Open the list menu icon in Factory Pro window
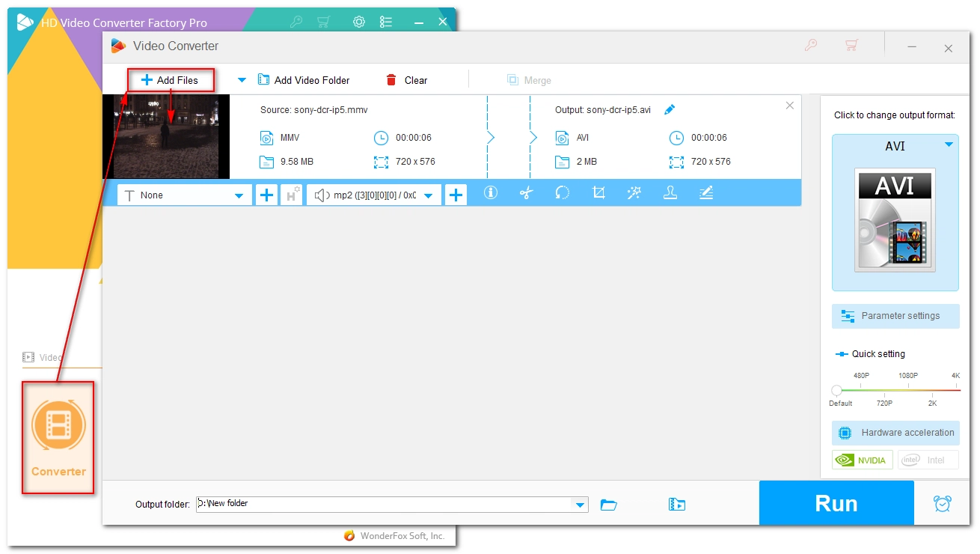 [386, 22]
